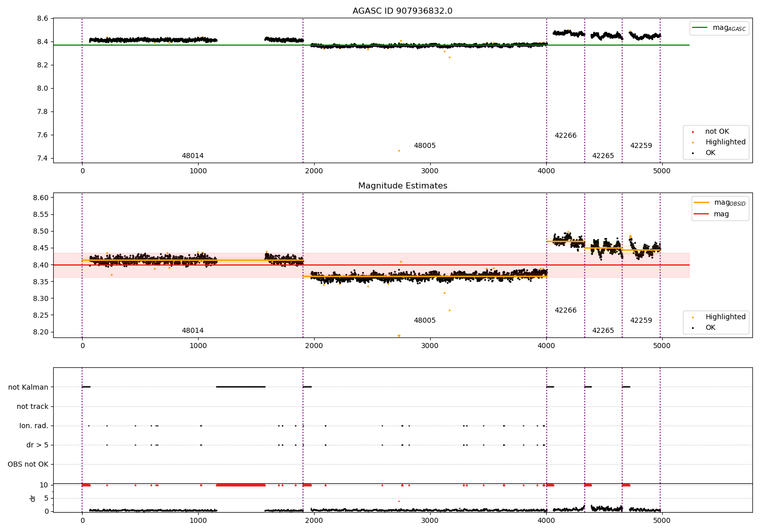Click OBSID label 48005 in top plot
Image resolution: width=760 pixels, height=532 pixels.
[425, 146]
